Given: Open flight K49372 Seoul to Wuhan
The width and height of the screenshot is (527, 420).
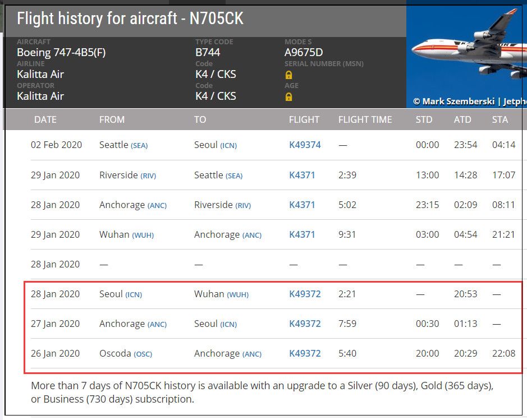Looking at the screenshot, I should coord(305,294).
